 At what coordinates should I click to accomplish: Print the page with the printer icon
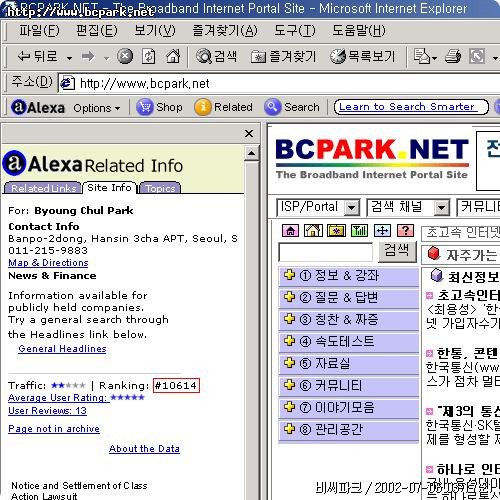pyautogui.click(x=453, y=56)
